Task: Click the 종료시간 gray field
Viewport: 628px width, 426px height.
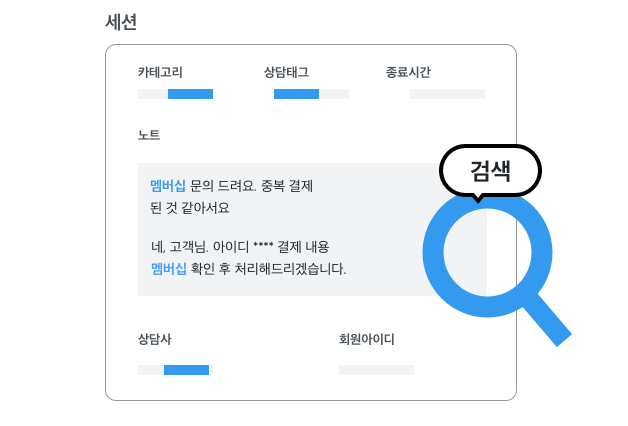Action: coord(447,94)
